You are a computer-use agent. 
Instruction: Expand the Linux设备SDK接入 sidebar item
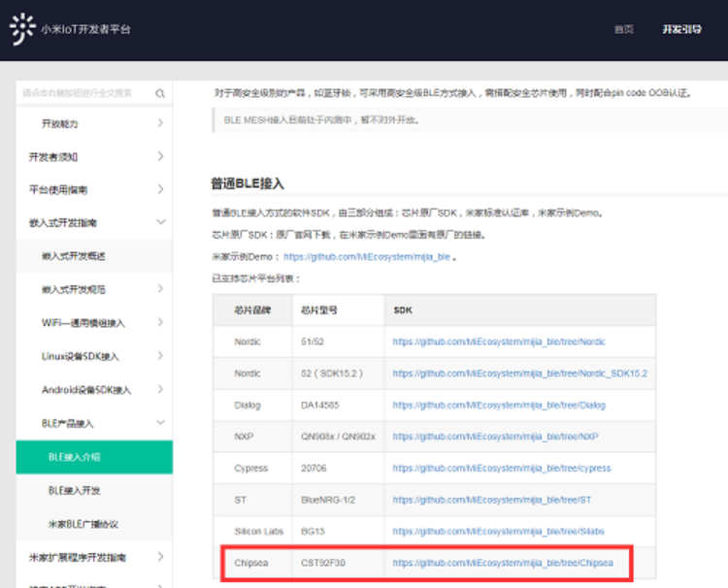pos(94,356)
